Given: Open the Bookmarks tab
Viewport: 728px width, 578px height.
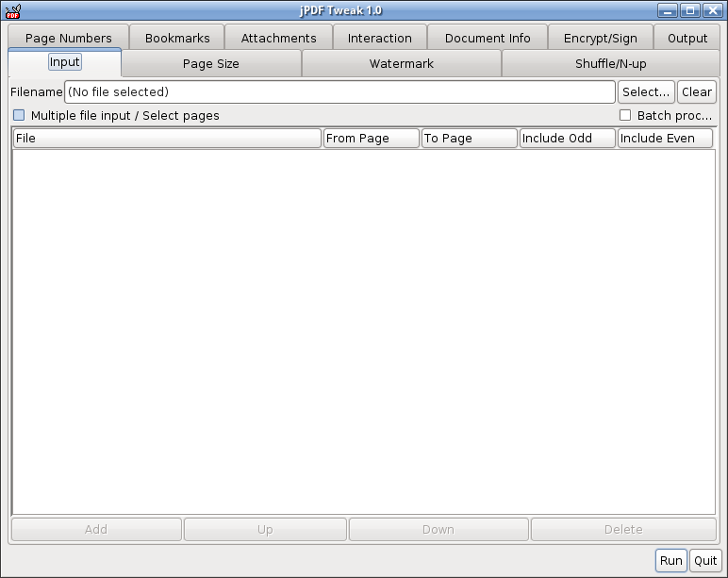Looking at the screenshot, I should click(177, 38).
